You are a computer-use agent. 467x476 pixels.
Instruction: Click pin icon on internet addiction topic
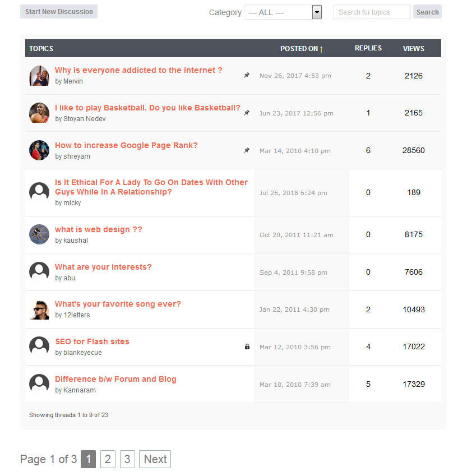[247, 75]
